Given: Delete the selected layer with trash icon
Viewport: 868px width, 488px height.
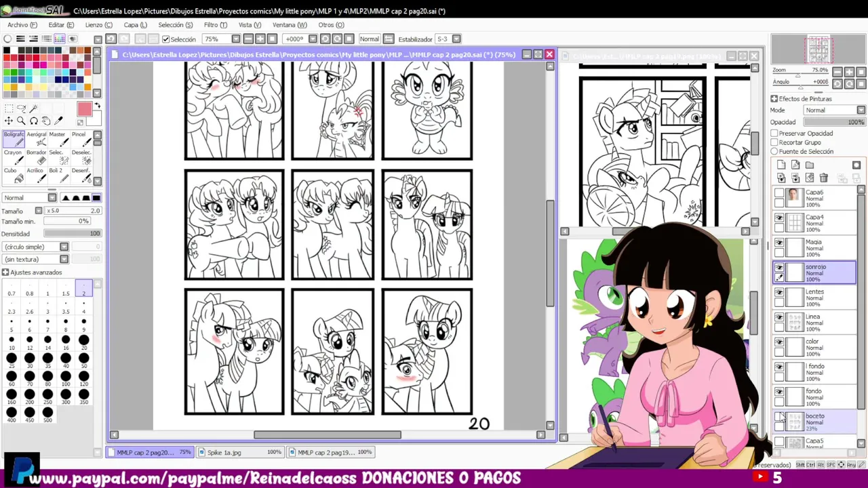Looking at the screenshot, I should 823,178.
